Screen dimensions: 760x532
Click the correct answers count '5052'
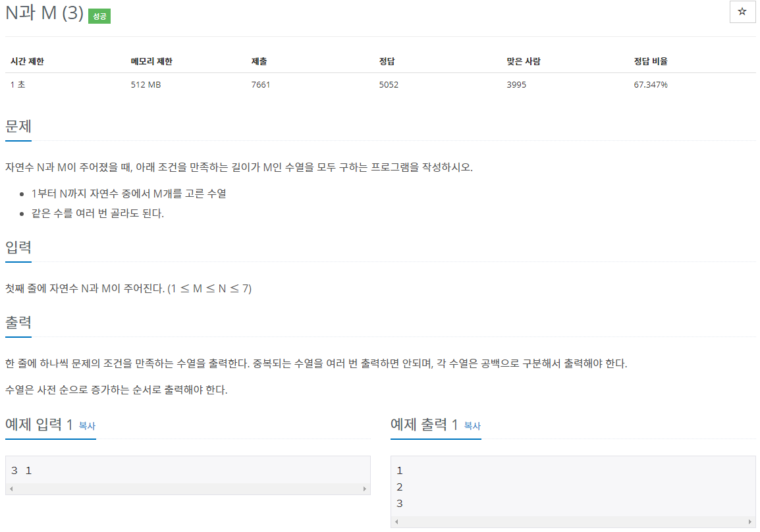(x=389, y=85)
